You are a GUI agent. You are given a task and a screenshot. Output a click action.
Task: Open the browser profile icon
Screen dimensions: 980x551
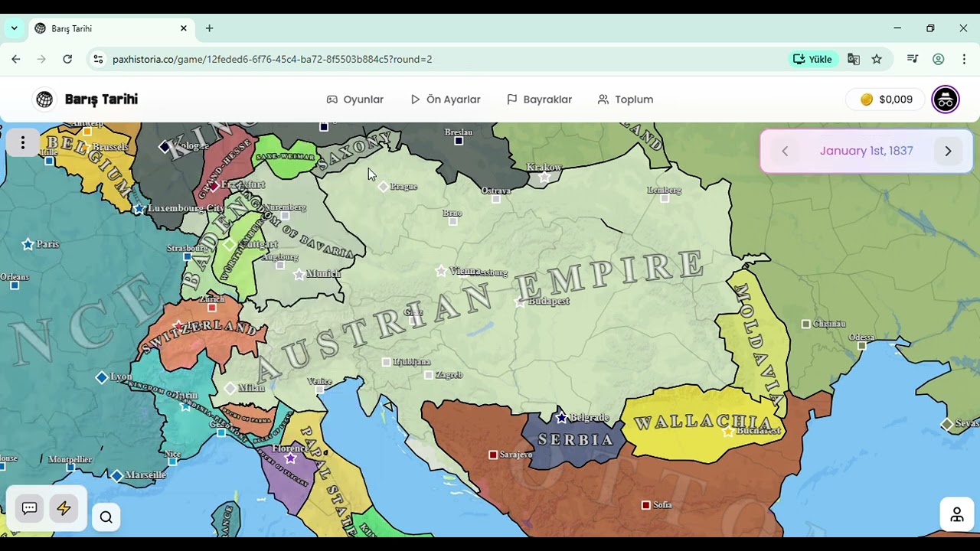pyautogui.click(x=938, y=59)
